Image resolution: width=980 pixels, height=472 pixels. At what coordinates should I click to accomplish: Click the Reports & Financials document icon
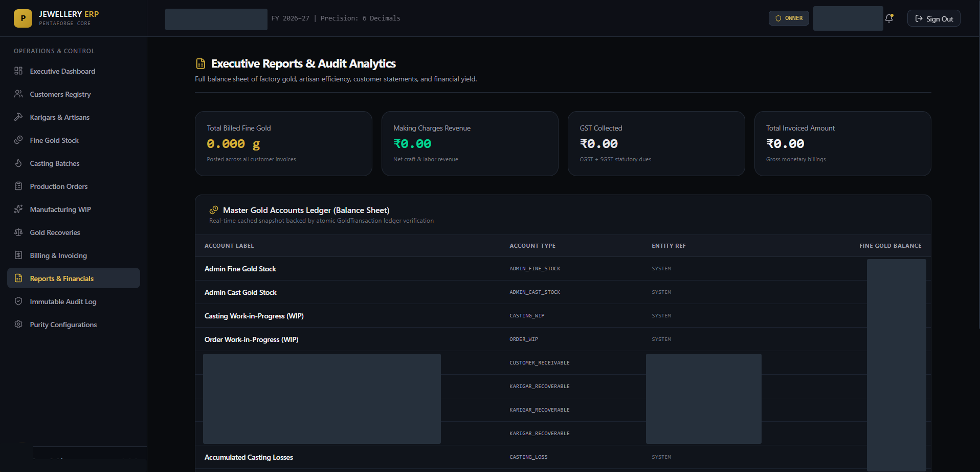point(18,278)
